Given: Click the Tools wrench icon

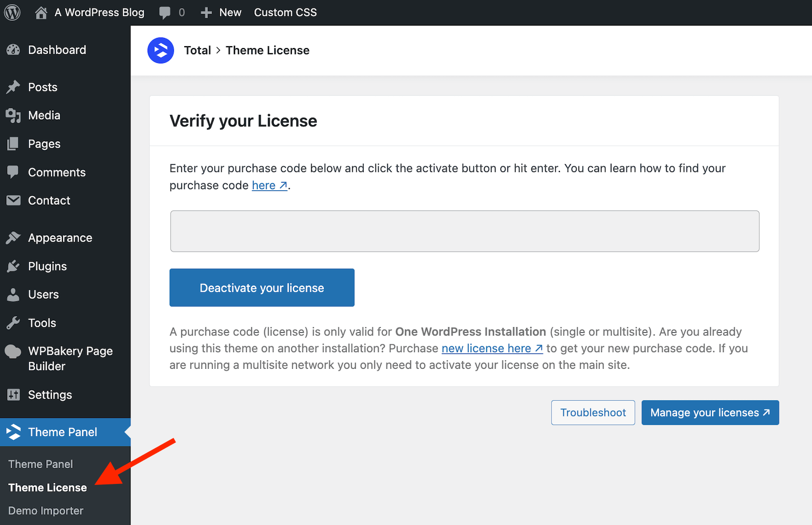Looking at the screenshot, I should pyautogui.click(x=13, y=323).
